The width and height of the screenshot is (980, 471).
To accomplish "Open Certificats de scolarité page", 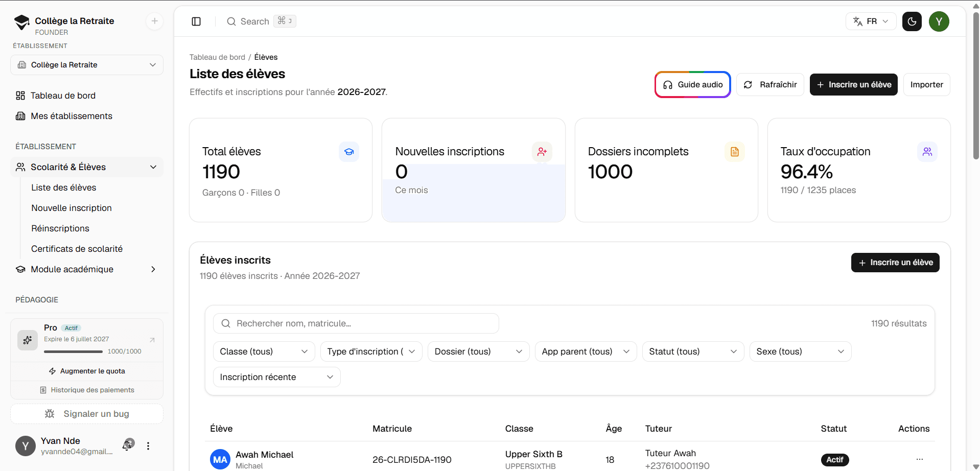I will (77, 249).
